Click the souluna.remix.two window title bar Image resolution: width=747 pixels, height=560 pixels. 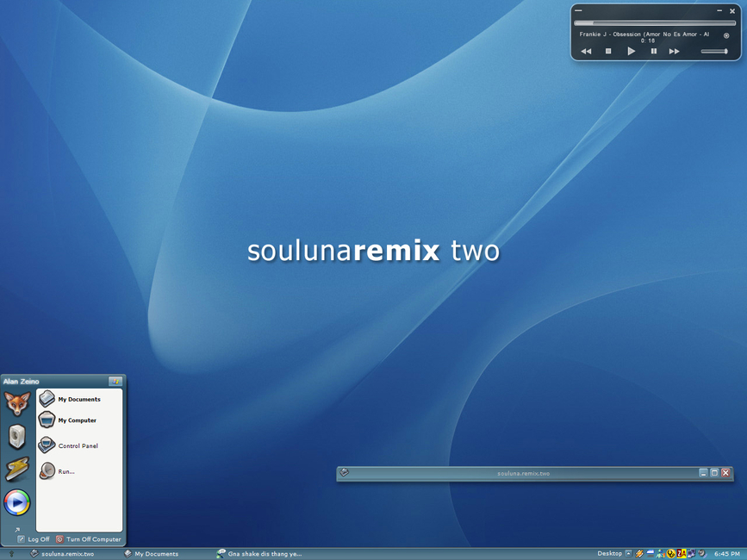pyautogui.click(x=523, y=473)
